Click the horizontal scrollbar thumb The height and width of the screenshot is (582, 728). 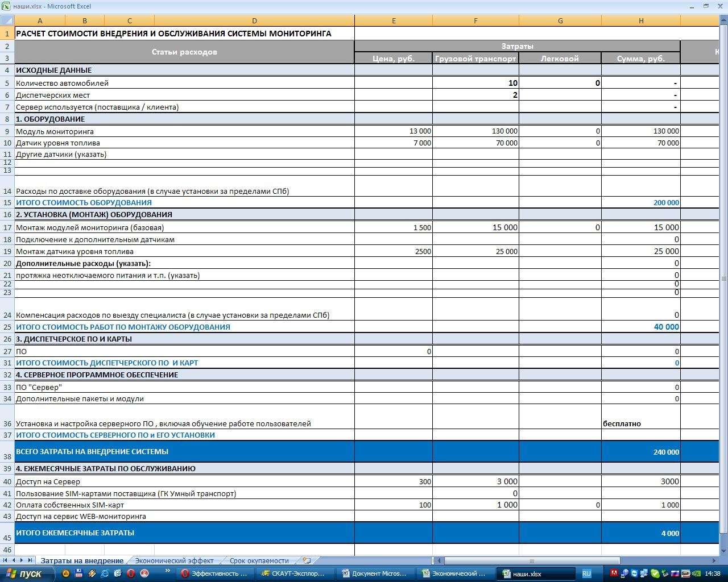[x=532, y=560]
